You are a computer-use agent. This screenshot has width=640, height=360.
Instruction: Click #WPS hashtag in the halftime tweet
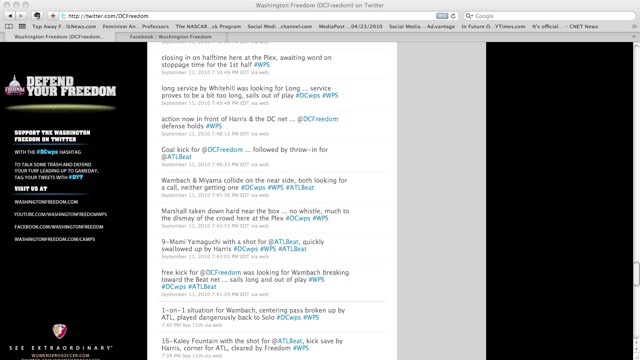[x=262, y=65]
